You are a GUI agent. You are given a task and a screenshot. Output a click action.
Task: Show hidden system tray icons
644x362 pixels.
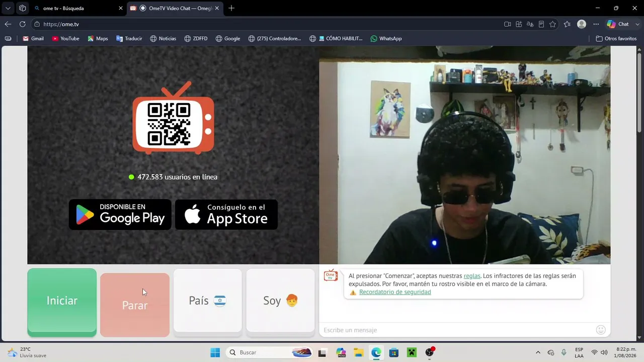coord(538,352)
